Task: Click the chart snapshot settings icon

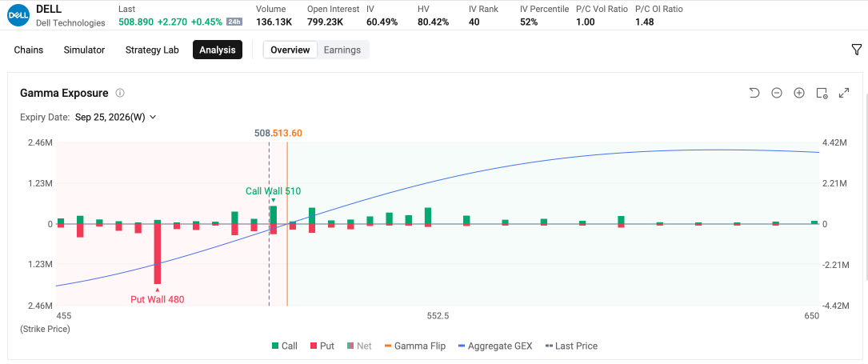Action: (822, 93)
